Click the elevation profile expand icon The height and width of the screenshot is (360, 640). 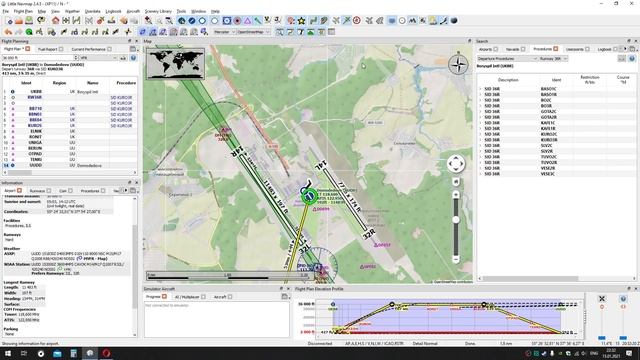[602, 299]
